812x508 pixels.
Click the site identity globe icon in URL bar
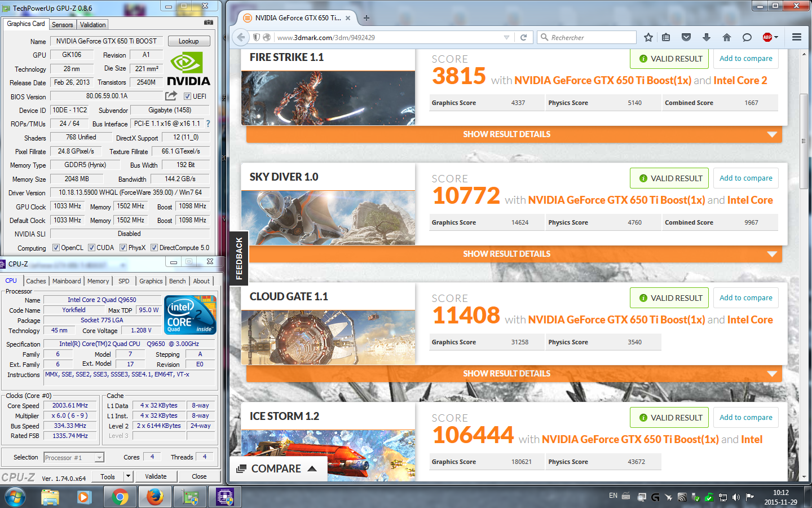[x=267, y=37]
